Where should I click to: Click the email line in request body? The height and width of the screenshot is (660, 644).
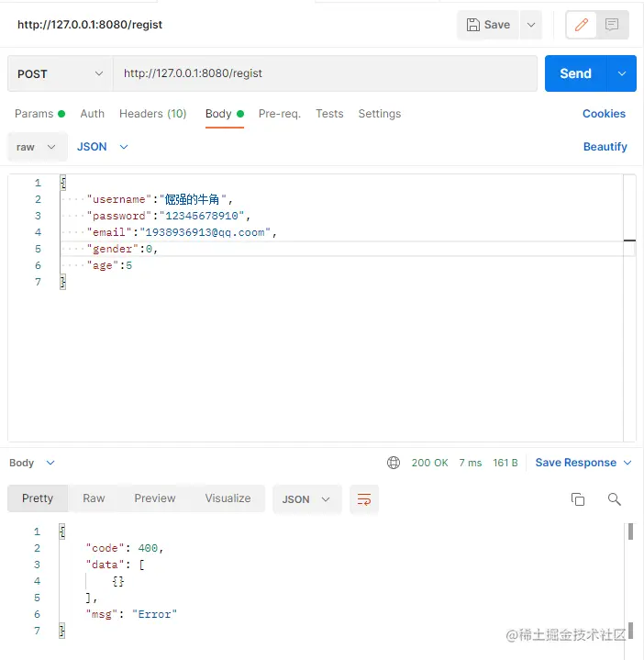pyautogui.click(x=182, y=232)
